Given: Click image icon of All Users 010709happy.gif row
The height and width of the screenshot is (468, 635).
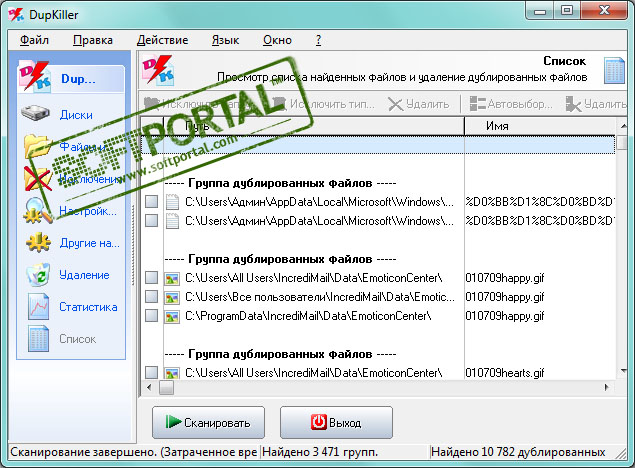Looking at the screenshot, I should pyautogui.click(x=172, y=278).
